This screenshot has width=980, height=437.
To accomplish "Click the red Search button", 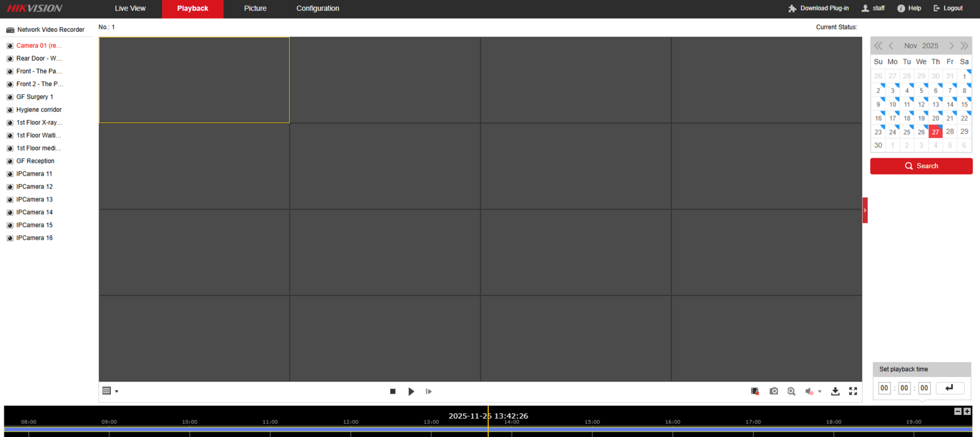I will tap(921, 166).
